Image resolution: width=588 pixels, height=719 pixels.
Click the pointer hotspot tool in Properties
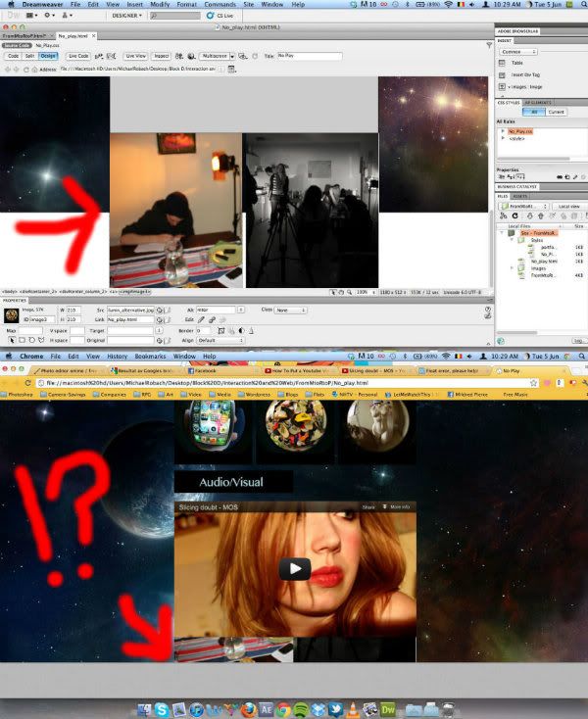pyautogui.click(x=12, y=340)
